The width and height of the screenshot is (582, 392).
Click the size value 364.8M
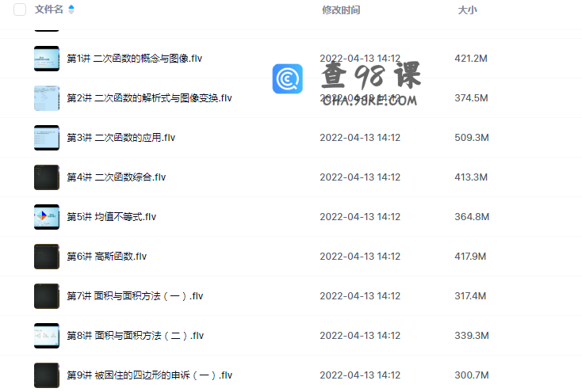pyautogui.click(x=472, y=217)
